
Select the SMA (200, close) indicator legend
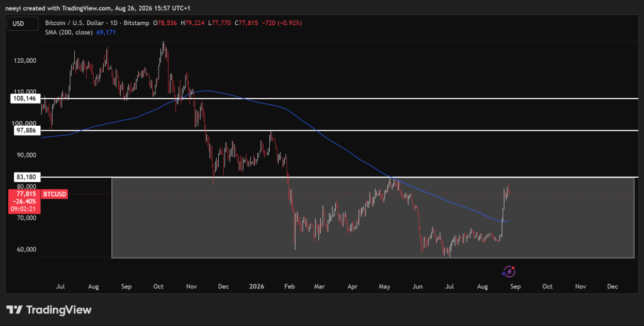click(x=69, y=32)
